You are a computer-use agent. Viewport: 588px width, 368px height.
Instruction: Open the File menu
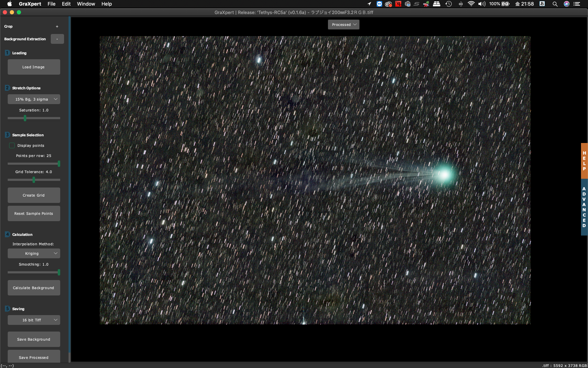click(51, 4)
